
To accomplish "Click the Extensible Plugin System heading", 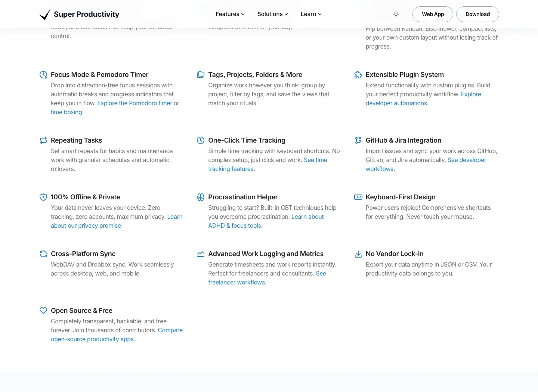I will 405,75.
